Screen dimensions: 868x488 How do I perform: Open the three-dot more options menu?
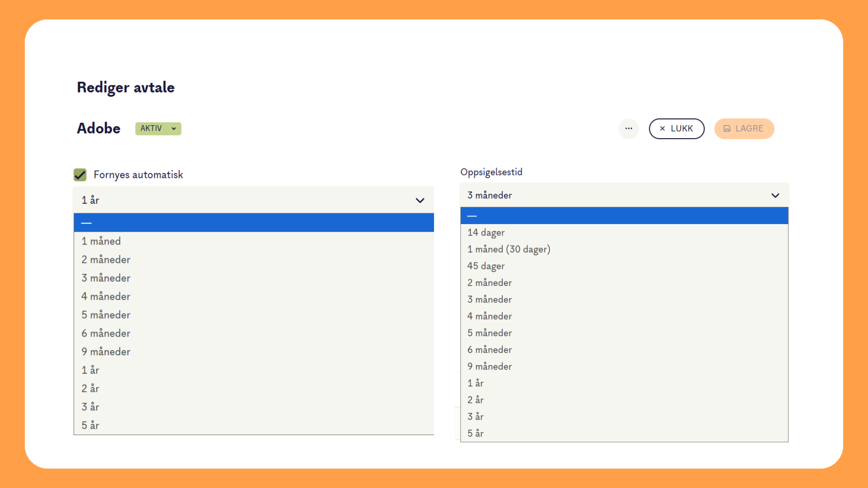[628, 129]
